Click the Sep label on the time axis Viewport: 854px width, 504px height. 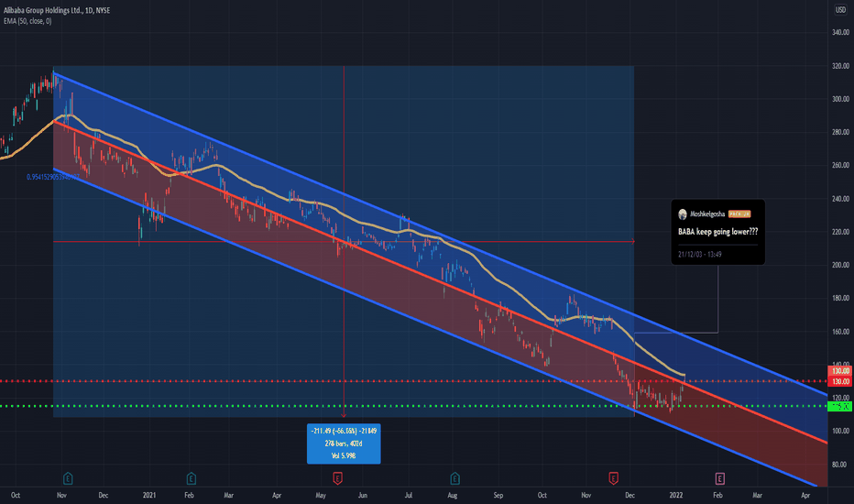tap(498, 495)
